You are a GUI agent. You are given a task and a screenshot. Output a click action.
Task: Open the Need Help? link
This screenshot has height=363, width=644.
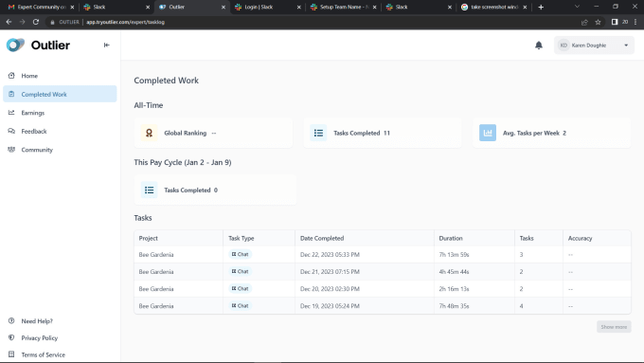click(37, 321)
